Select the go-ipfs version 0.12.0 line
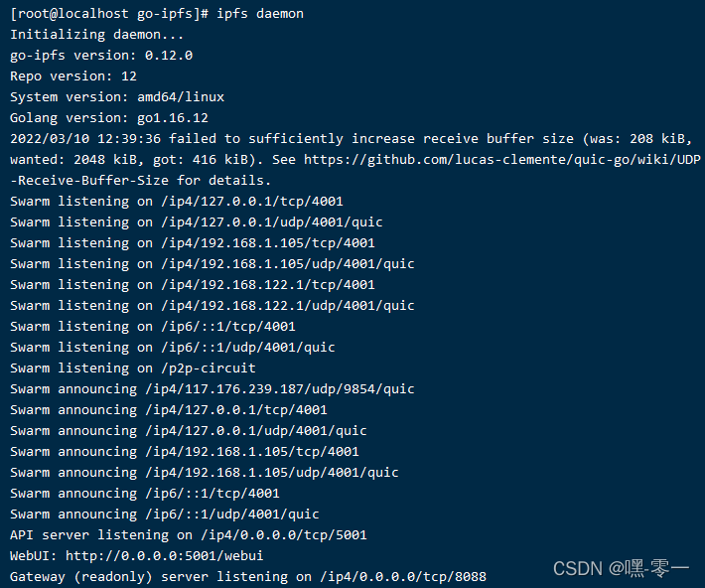Viewport: 705px width, 588px height. click(101, 55)
